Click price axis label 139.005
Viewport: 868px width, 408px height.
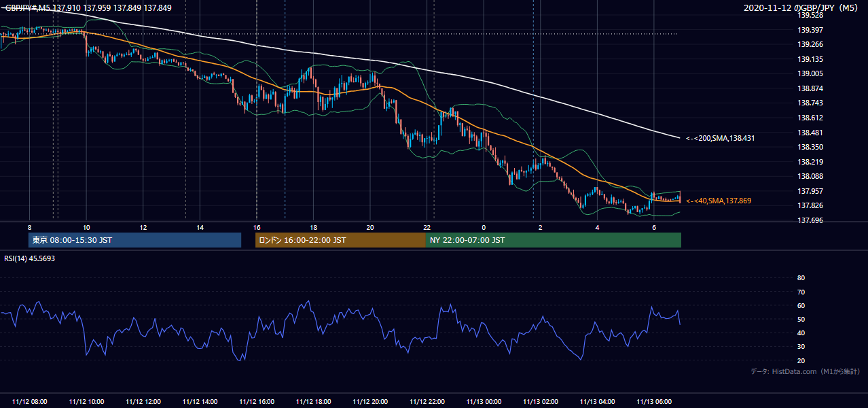(x=810, y=74)
